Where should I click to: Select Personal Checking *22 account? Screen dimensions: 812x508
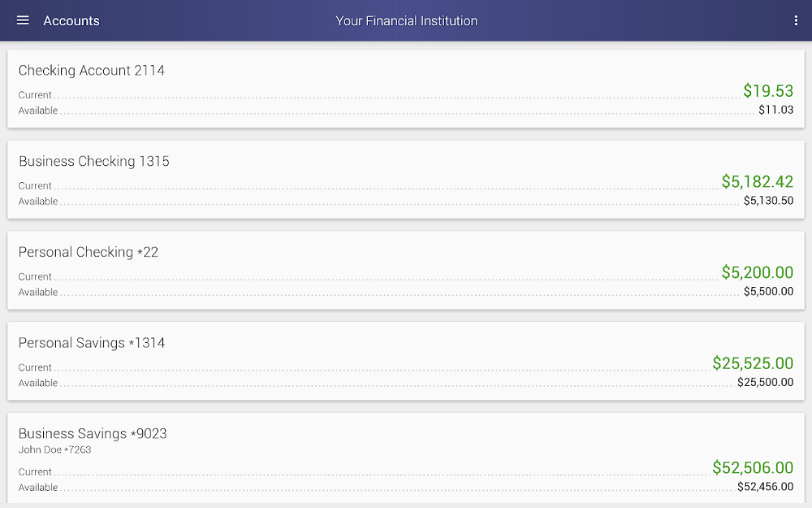[89, 252]
